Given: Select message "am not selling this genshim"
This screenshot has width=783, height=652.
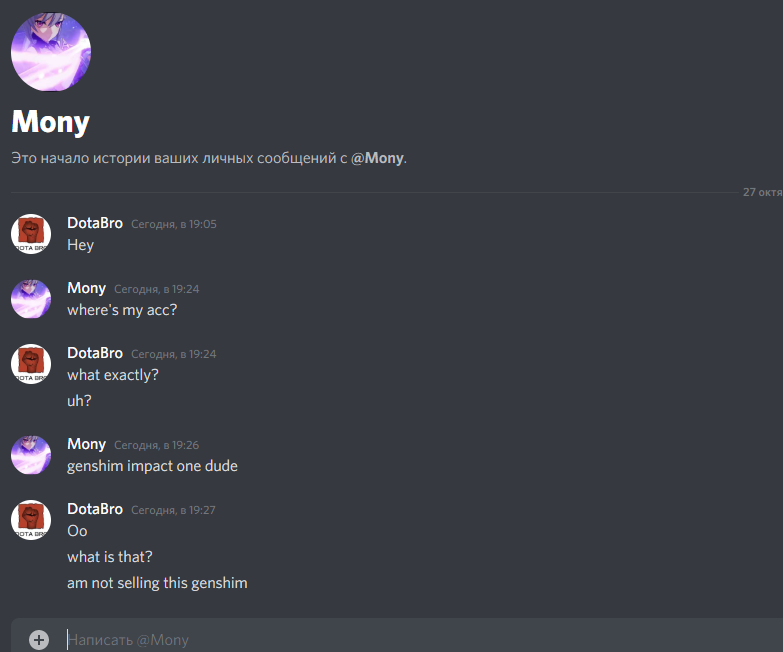Looking at the screenshot, I should click(x=157, y=583).
